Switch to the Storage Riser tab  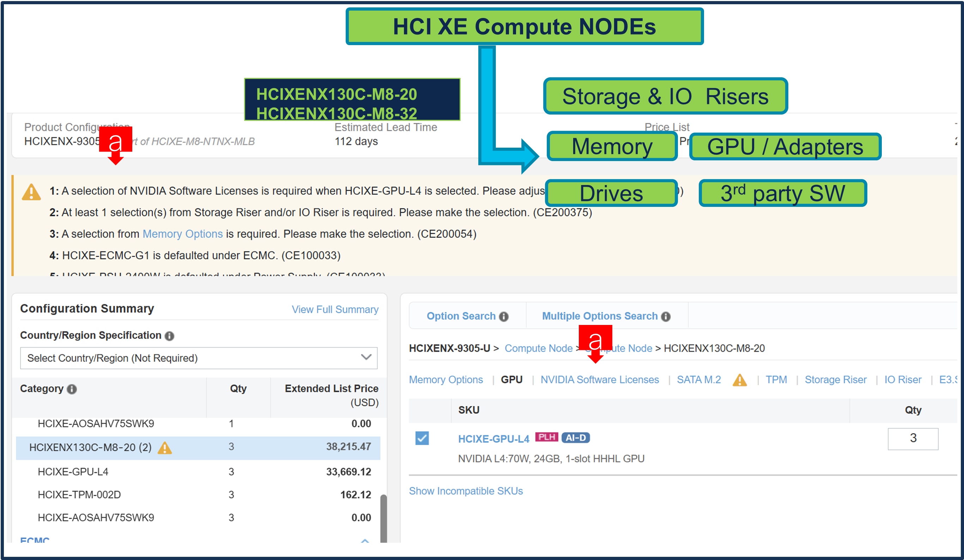(836, 380)
